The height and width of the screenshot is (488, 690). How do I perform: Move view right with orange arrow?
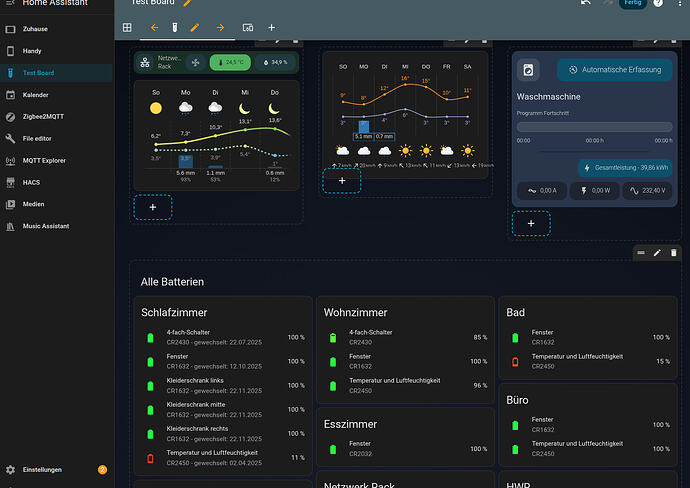point(220,27)
